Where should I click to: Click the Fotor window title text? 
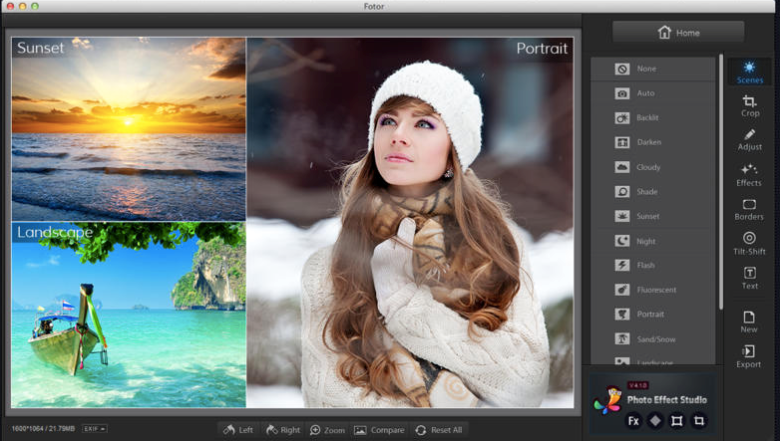374,6
